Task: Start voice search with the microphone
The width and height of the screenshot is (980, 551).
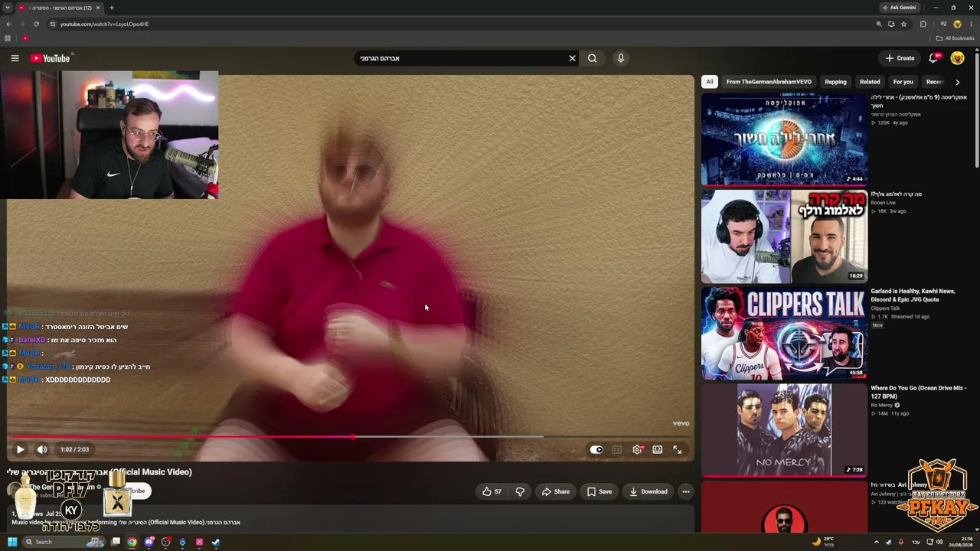Action: [x=621, y=58]
